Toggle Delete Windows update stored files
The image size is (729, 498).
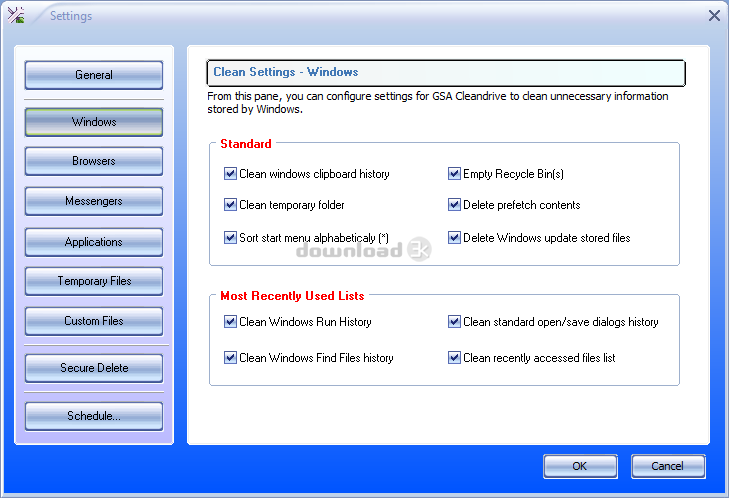click(x=455, y=238)
